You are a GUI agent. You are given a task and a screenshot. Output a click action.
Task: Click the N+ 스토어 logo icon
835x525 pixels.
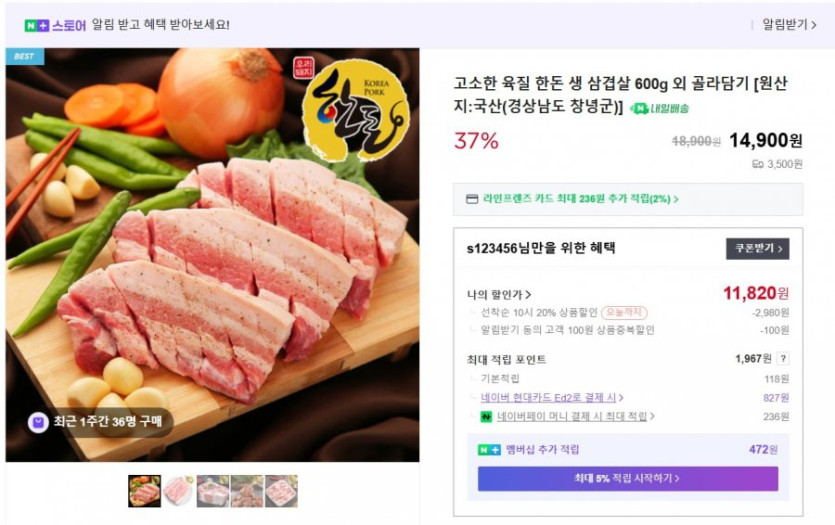click(37, 24)
